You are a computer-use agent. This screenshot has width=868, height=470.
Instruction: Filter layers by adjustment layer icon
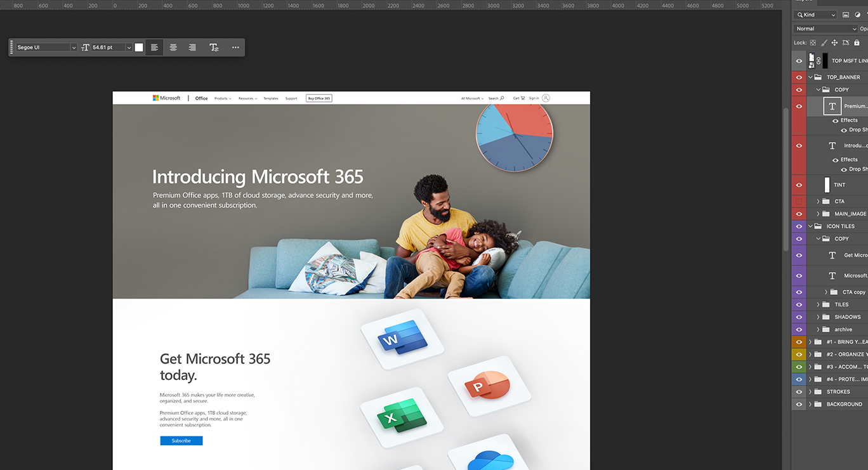tap(858, 15)
